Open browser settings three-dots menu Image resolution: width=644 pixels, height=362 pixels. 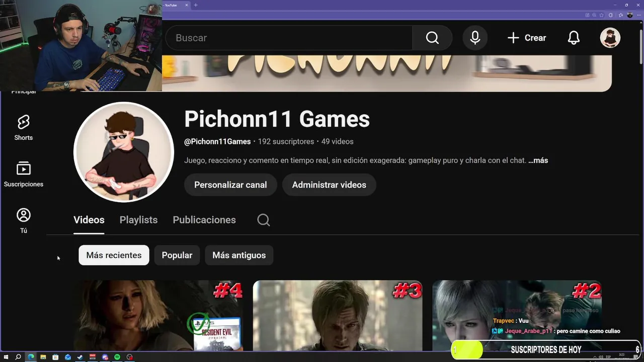pyautogui.click(x=638, y=15)
